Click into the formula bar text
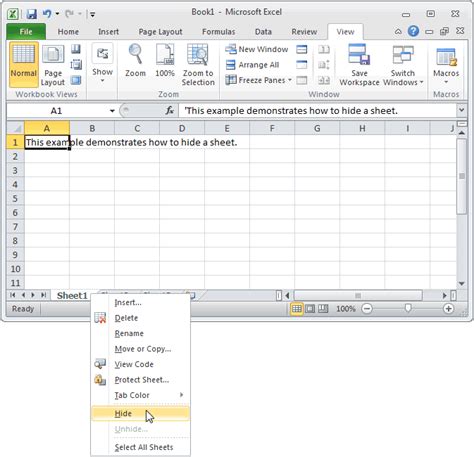Image resolution: width=474 pixels, height=457 pixels. coord(318,110)
